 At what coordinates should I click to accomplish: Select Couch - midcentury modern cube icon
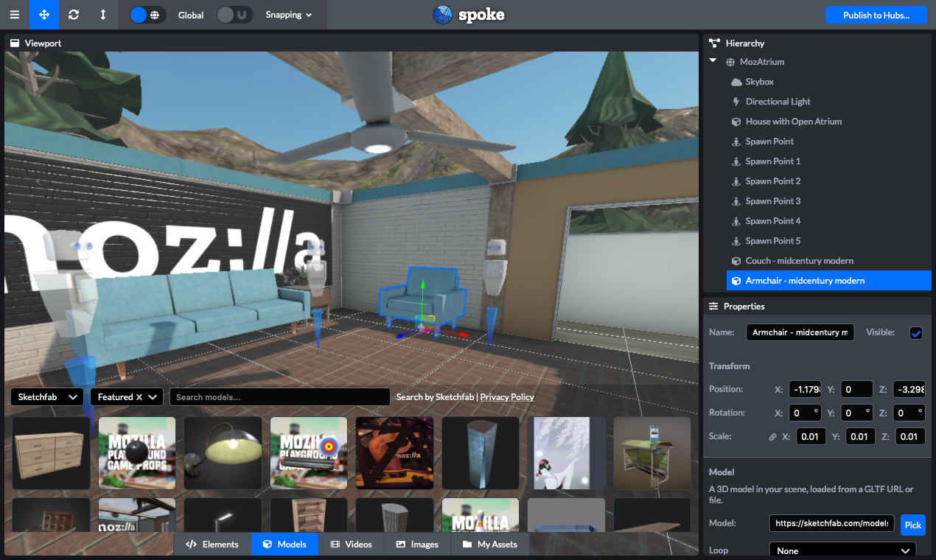(x=736, y=261)
